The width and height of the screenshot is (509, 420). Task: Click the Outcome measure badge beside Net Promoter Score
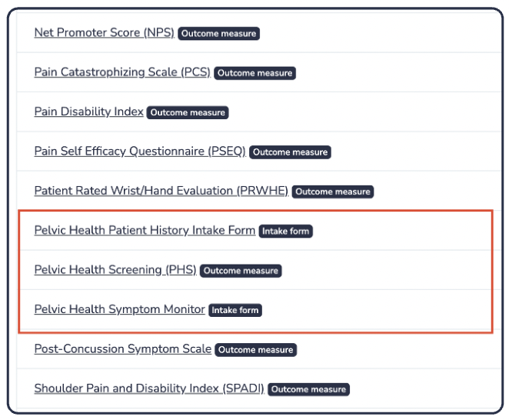[x=219, y=34]
